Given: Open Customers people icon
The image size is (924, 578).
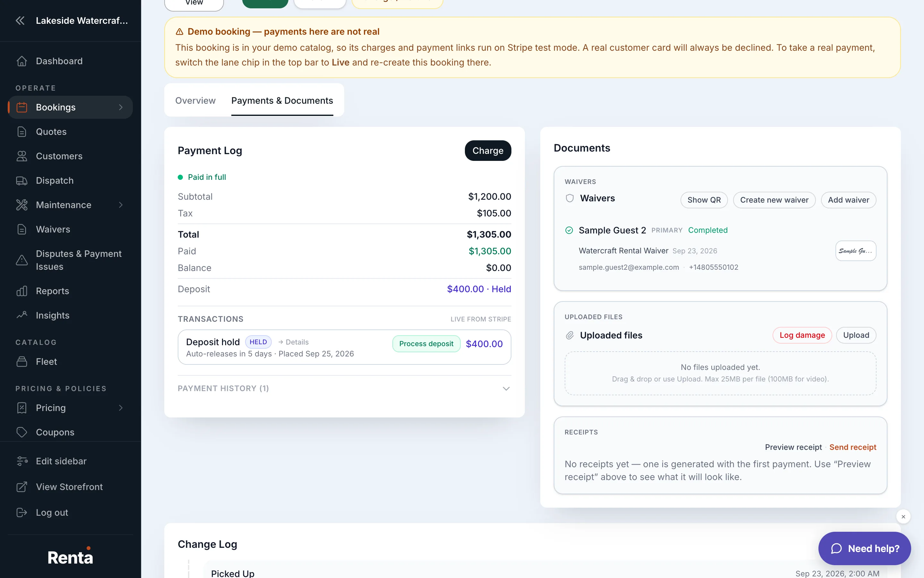Looking at the screenshot, I should 22,156.
